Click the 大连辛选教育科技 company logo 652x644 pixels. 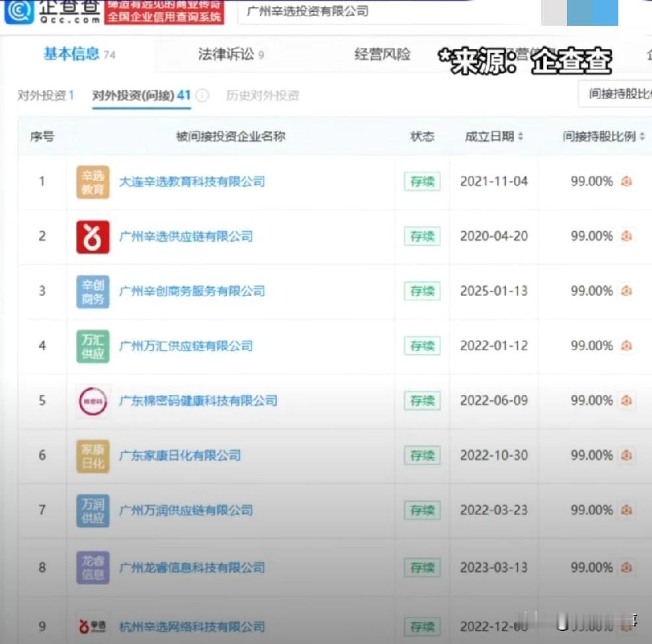point(92,182)
